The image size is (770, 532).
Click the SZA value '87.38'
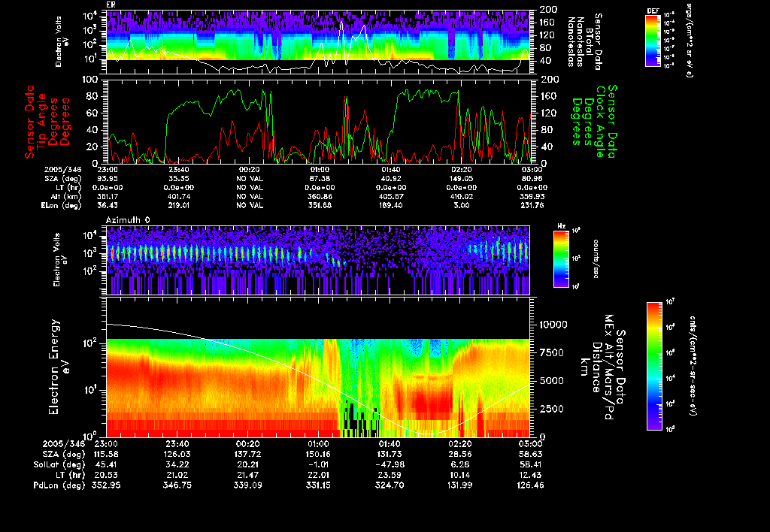click(x=320, y=179)
